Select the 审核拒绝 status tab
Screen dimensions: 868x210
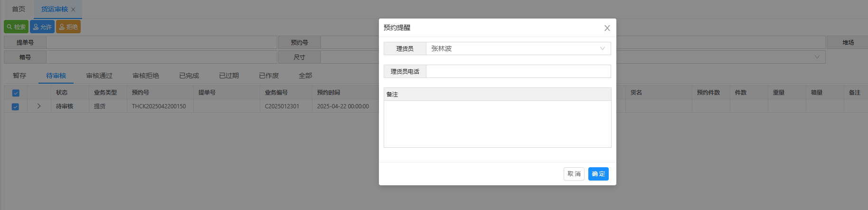coord(146,76)
